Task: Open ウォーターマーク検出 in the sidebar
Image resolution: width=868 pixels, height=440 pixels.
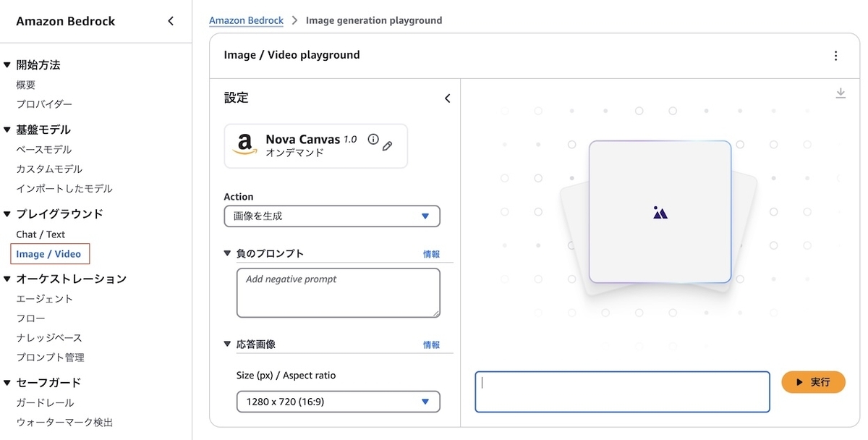Action: (64, 423)
